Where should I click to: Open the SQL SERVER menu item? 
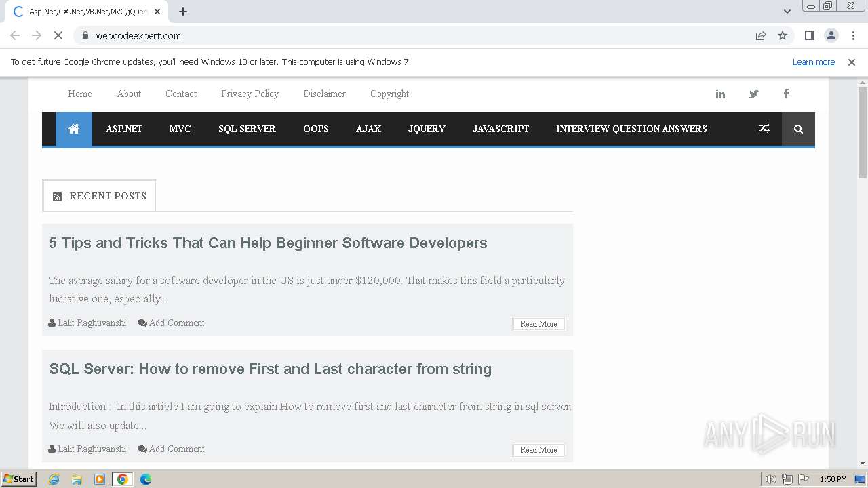click(247, 129)
